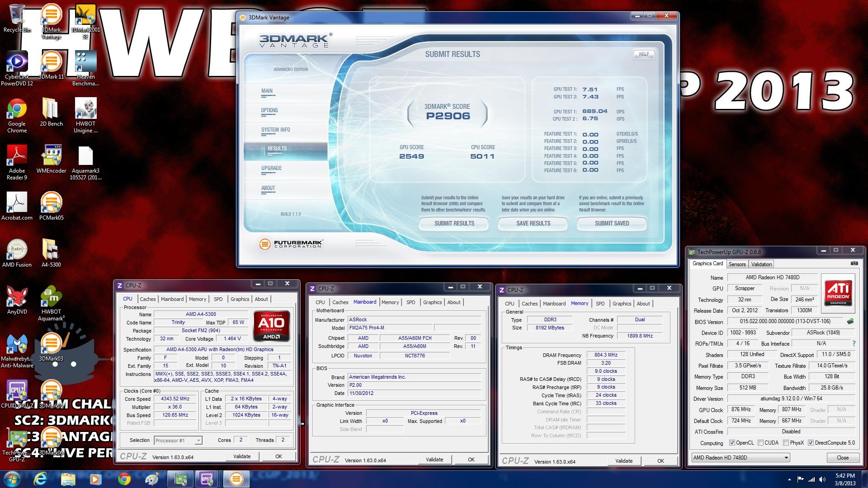
Task: Launch 3DMark 11 from the desktop
Action: point(51,65)
